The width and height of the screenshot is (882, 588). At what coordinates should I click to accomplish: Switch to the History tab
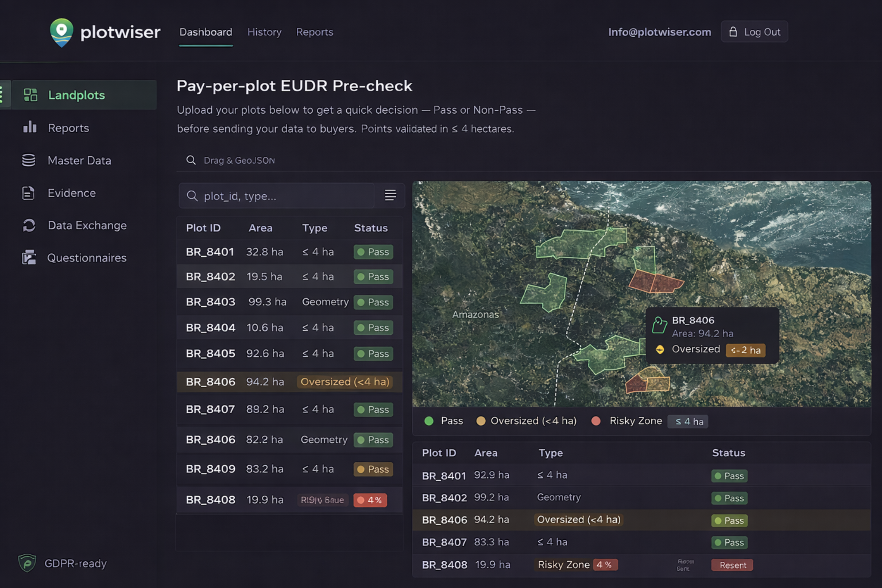pos(264,32)
